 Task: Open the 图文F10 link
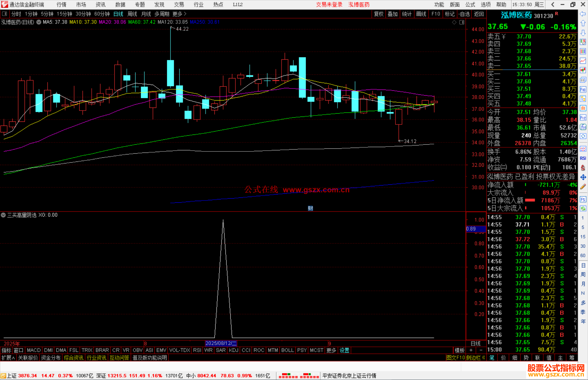pos(456,358)
